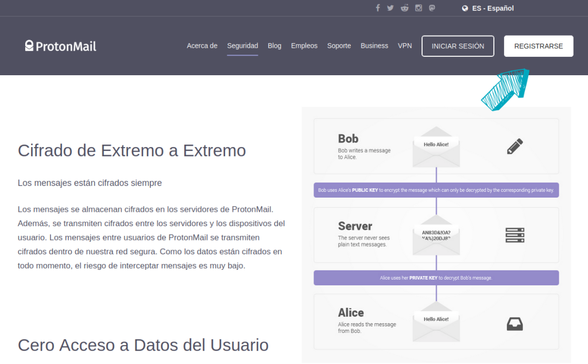Go to the Acerca de page

[x=202, y=46]
